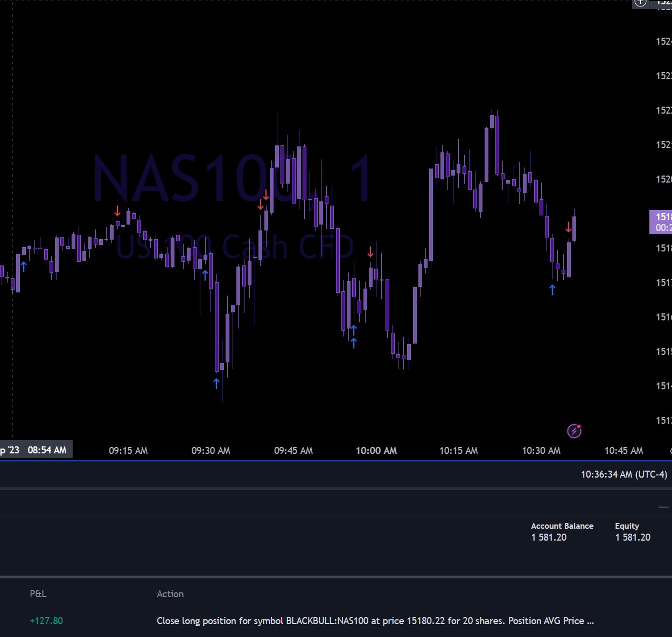Click the 10:00 AM label on time axis
Viewport: 672px width, 637px height.
tap(376, 451)
